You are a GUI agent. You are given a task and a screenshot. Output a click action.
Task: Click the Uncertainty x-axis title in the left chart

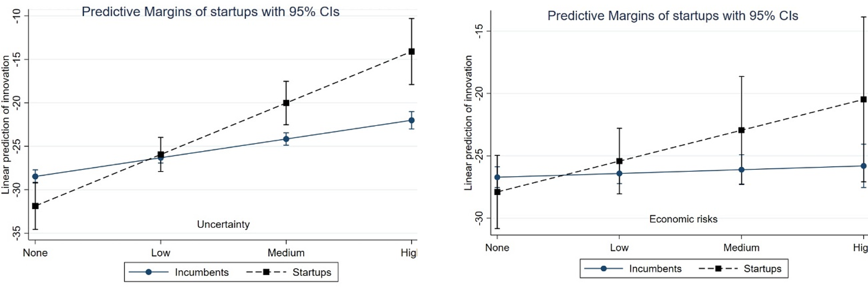(223, 224)
